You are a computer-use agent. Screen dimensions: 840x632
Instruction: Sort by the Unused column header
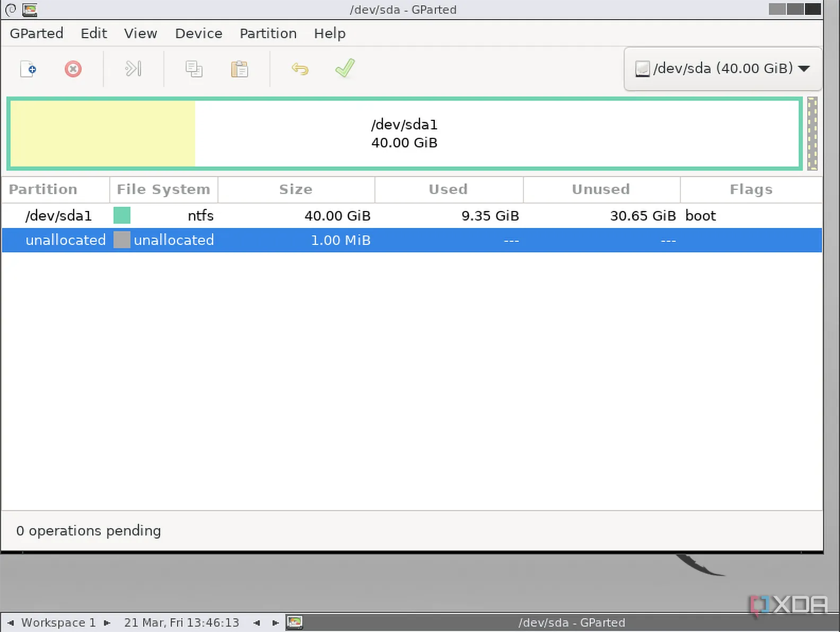click(601, 189)
